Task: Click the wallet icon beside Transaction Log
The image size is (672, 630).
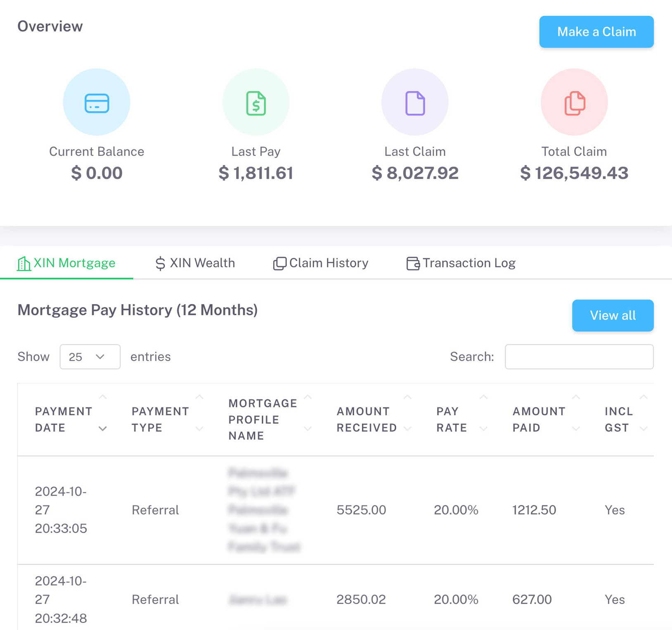Action: (x=413, y=264)
